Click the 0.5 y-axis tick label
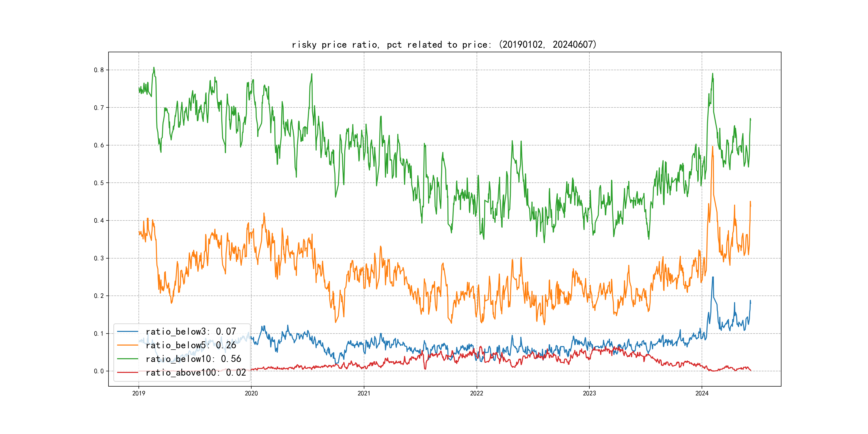 (x=99, y=183)
